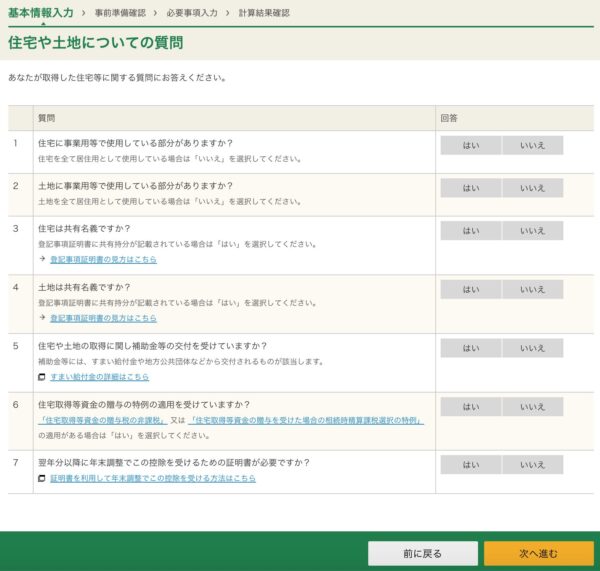Click the heading 住宅や土地についての質問
The width and height of the screenshot is (600, 571).
(96, 42)
